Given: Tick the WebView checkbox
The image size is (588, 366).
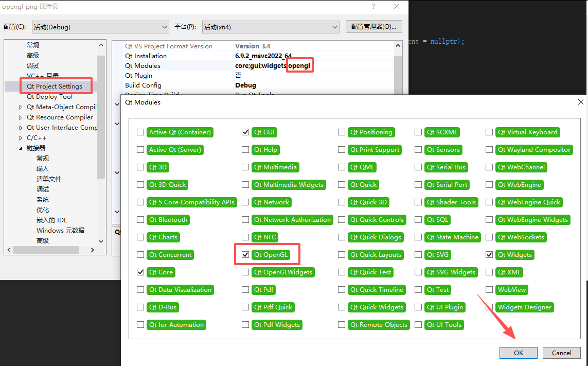Looking at the screenshot, I should coord(489,290).
